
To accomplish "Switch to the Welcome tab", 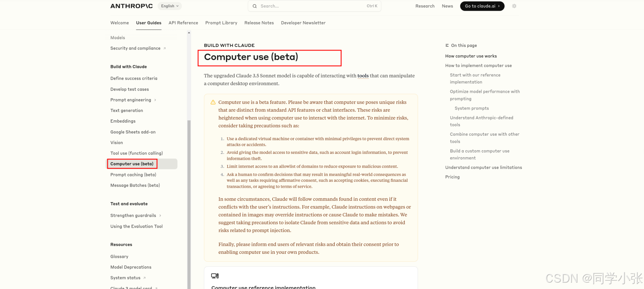I will pos(119,23).
